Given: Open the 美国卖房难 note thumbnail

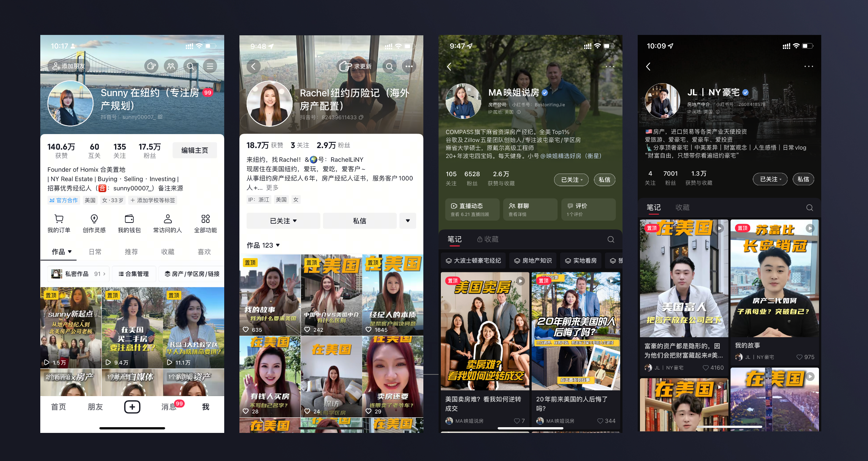Looking at the screenshot, I should click(485, 331).
